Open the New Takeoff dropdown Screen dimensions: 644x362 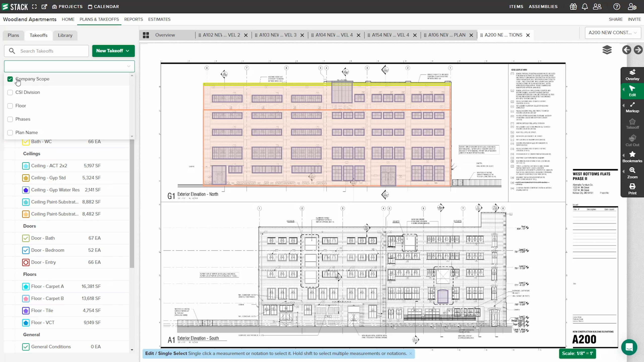pyautogui.click(x=113, y=51)
